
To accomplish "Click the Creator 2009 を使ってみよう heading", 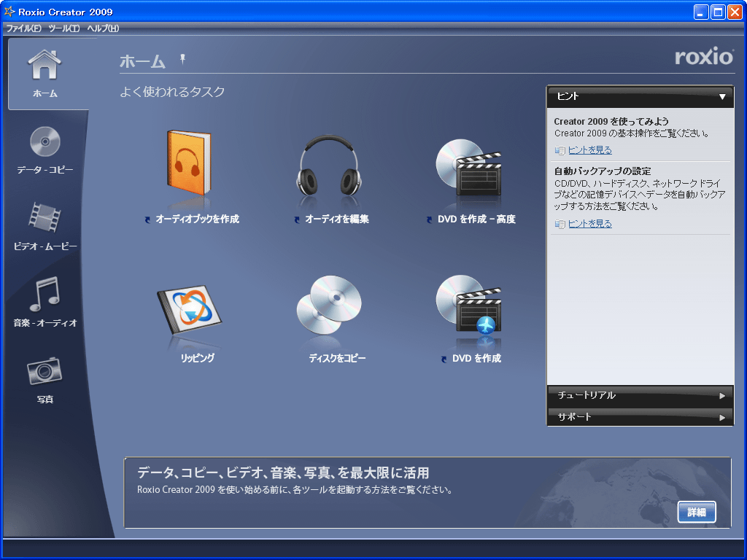I will pyautogui.click(x=611, y=122).
